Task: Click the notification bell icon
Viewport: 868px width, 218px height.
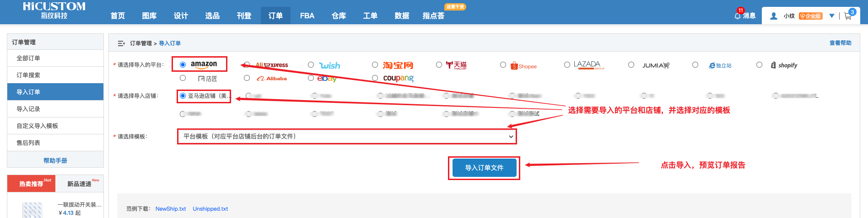Action: coord(737,16)
